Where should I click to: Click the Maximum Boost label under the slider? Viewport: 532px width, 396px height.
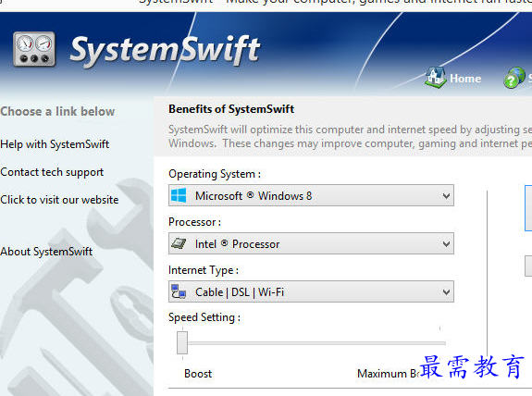pos(389,374)
